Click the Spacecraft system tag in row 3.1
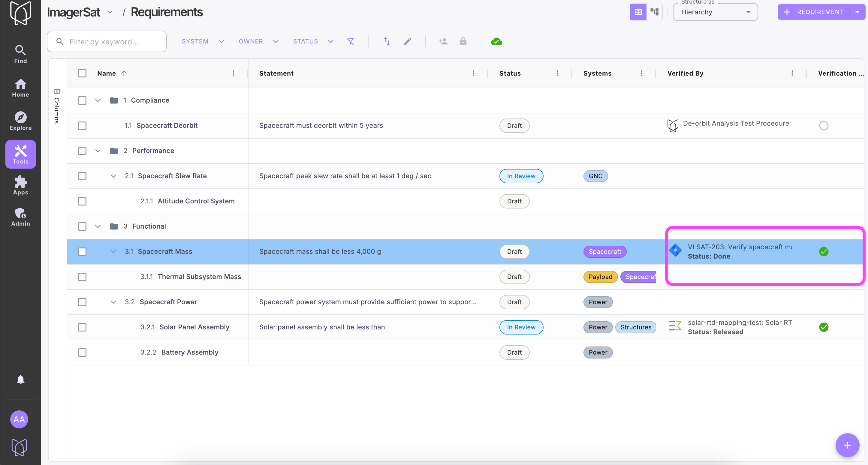The image size is (868, 465). tap(604, 251)
